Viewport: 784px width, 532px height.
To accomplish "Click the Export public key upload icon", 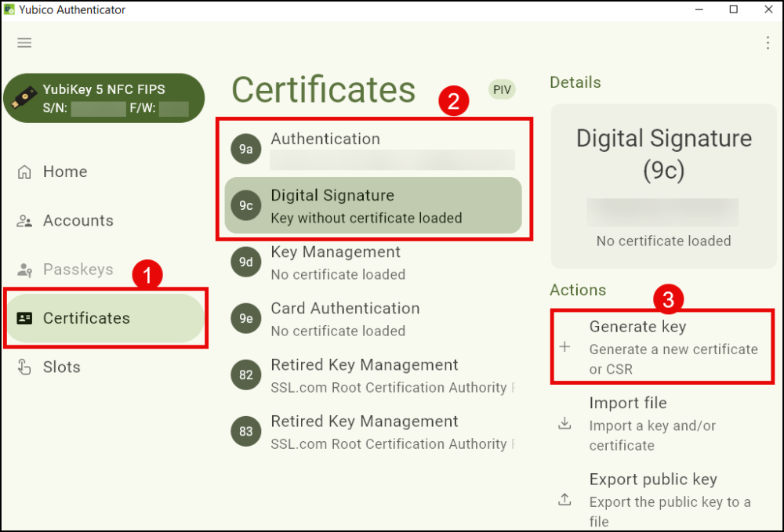I will pyautogui.click(x=564, y=500).
